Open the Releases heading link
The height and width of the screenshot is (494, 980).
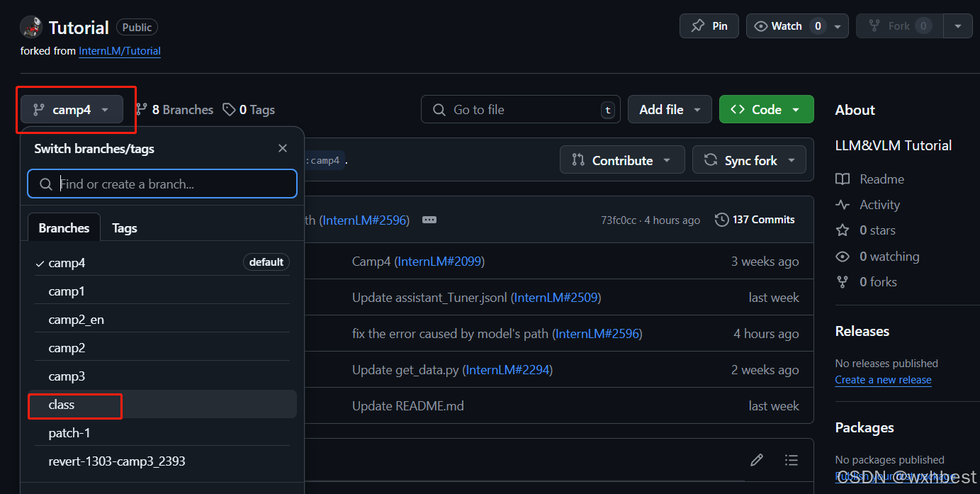[862, 331]
